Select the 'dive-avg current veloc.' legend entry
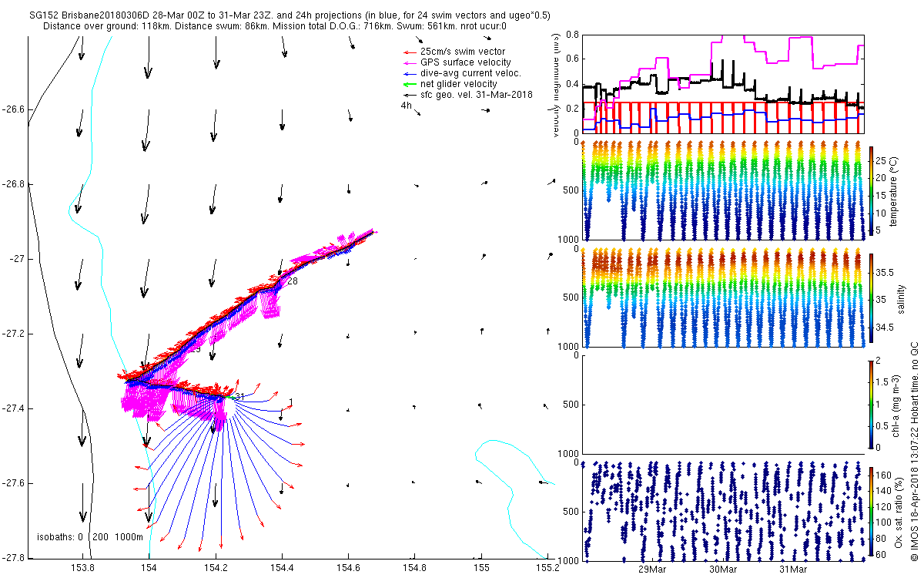 [470, 73]
